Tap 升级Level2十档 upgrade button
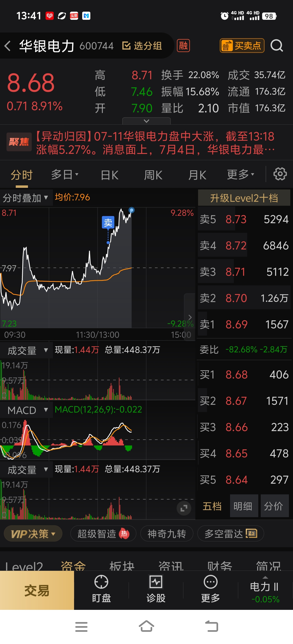 coord(244,198)
